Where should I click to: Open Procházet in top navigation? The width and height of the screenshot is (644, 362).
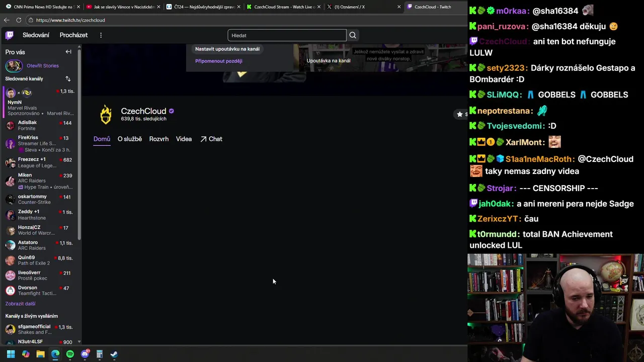click(73, 35)
